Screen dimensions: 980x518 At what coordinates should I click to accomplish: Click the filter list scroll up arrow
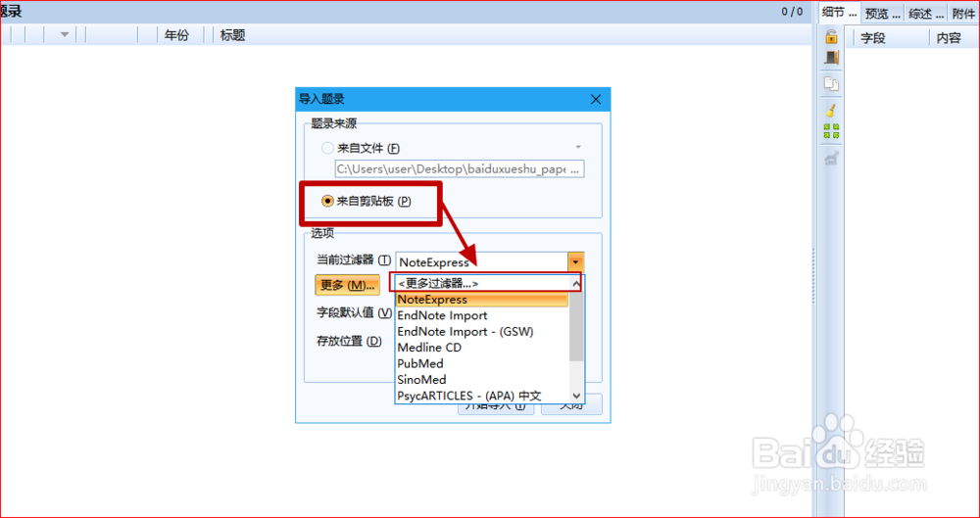(576, 284)
